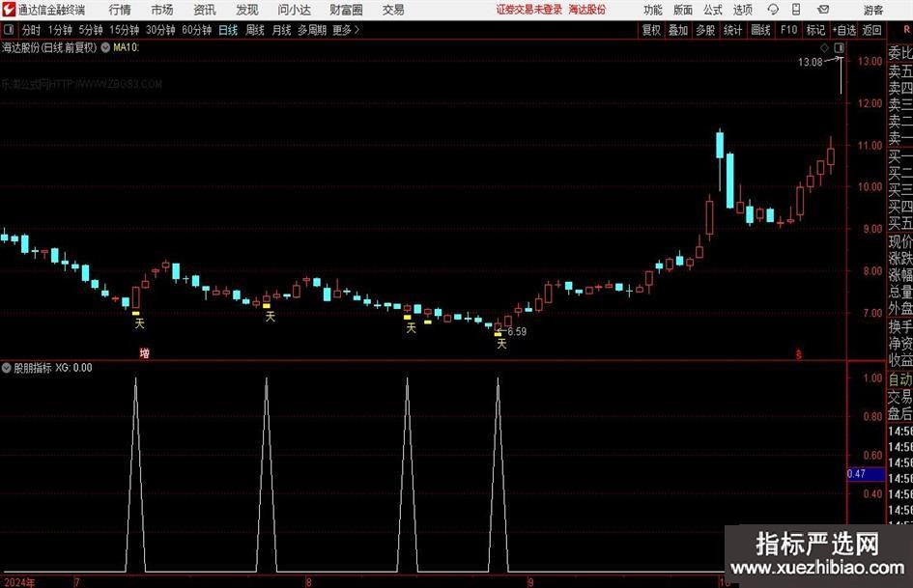Click the red $ marker near chart bottom
The height and width of the screenshot is (588, 913).
coord(798,354)
